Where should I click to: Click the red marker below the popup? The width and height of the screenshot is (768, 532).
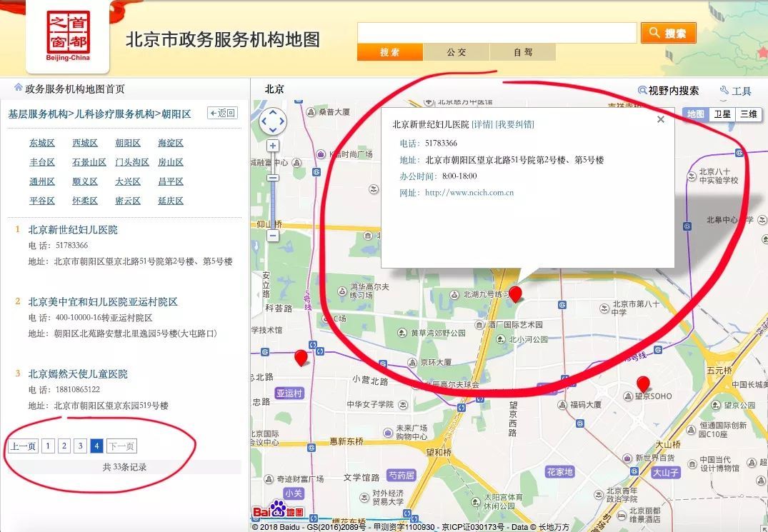[515, 295]
